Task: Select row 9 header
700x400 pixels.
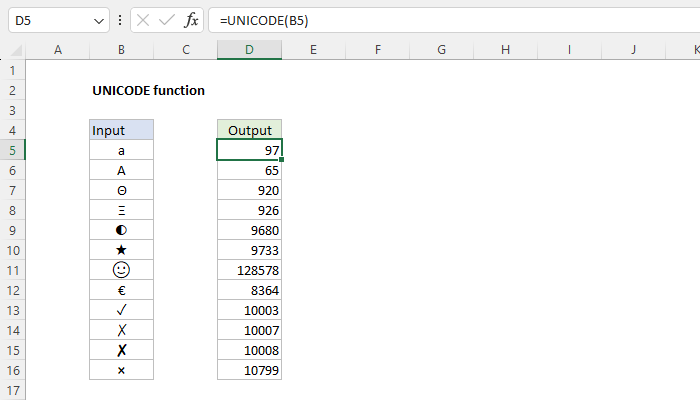Action: click(12, 230)
